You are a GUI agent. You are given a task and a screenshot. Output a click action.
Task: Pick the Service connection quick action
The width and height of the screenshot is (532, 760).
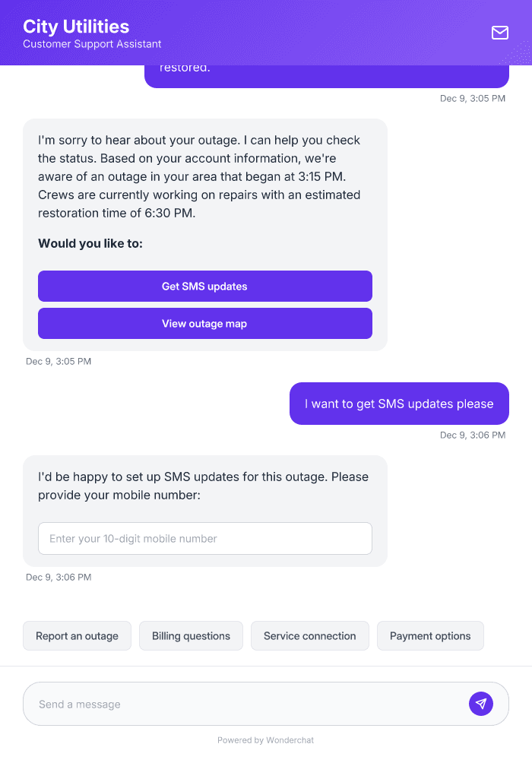[x=309, y=635]
